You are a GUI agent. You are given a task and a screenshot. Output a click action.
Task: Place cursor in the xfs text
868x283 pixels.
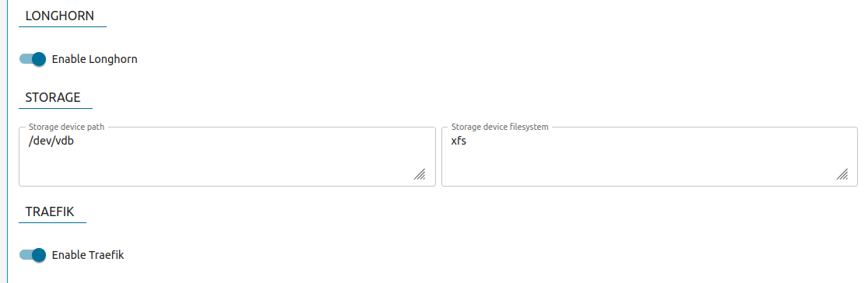[x=459, y=141]
